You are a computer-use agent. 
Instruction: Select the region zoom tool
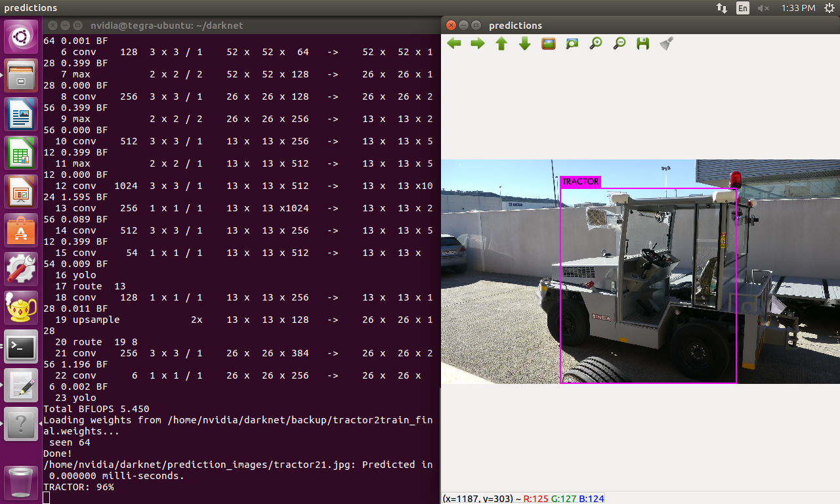572,43
